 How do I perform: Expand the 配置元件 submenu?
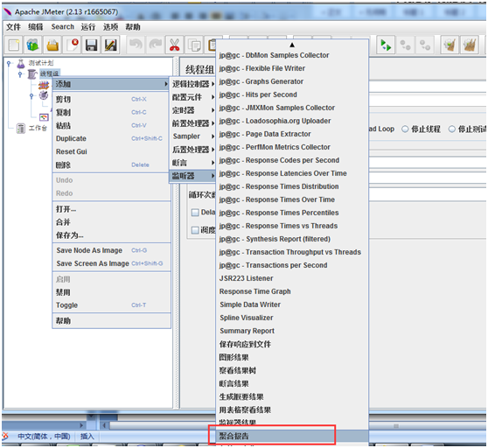192,97
